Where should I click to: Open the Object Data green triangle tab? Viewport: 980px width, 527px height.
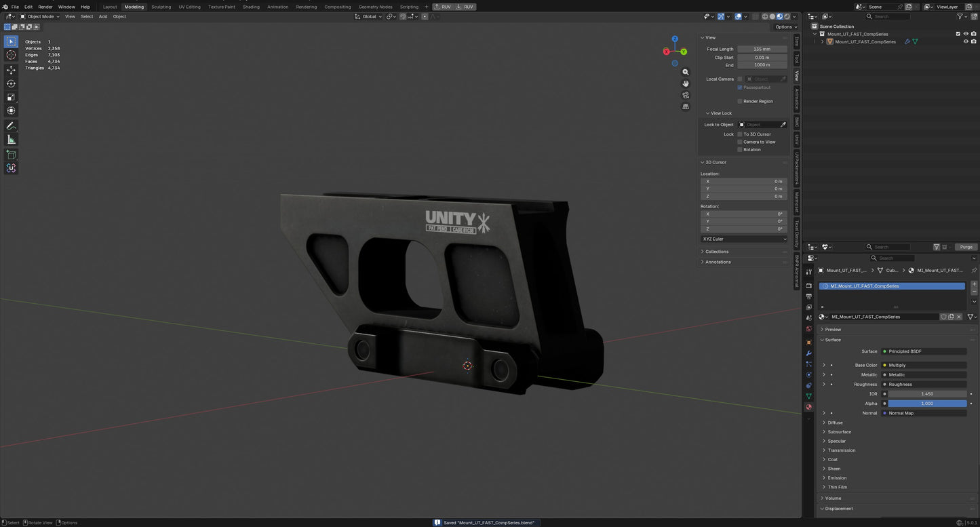point(808,396)
